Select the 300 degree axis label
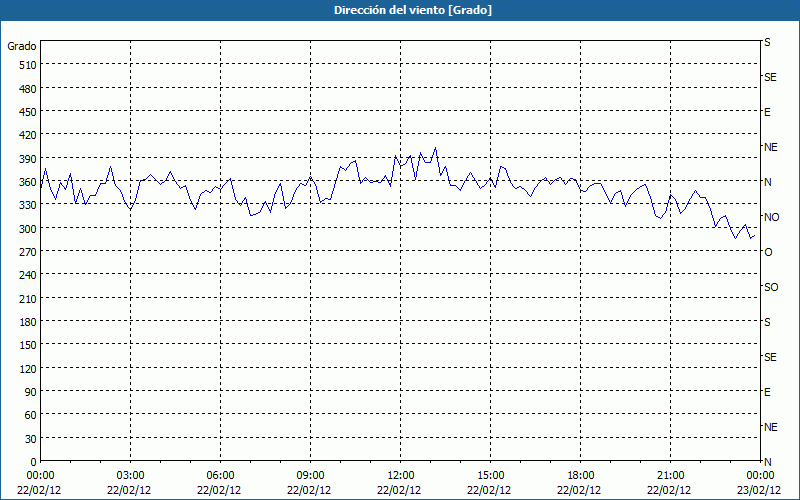 pos(28,229)
